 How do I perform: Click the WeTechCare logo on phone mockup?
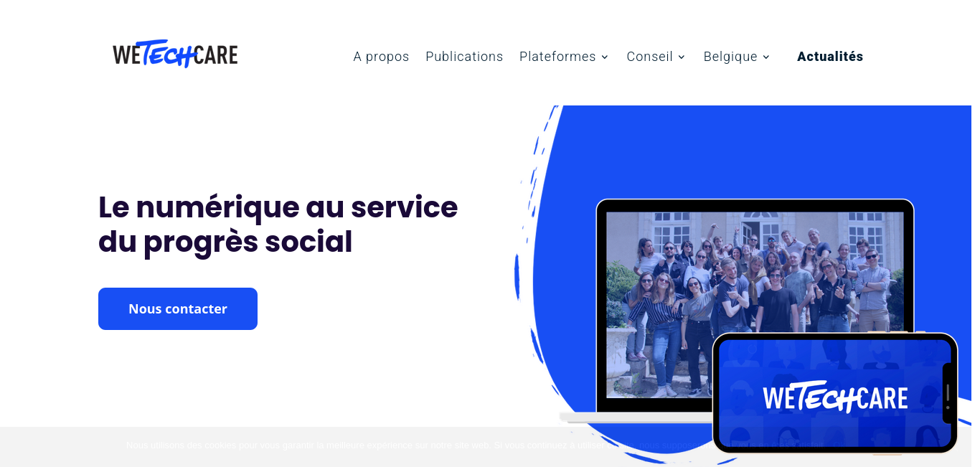pos(835,397)
